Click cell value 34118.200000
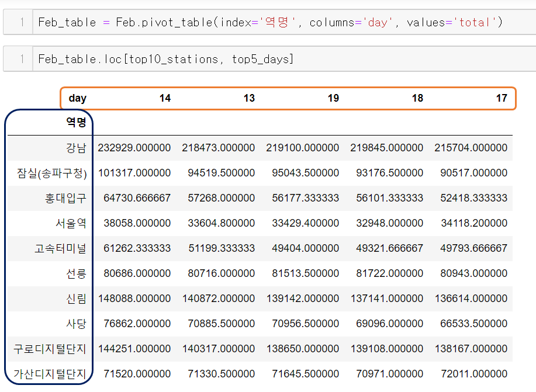Screen dimensions: 536x392 [474, 223]
